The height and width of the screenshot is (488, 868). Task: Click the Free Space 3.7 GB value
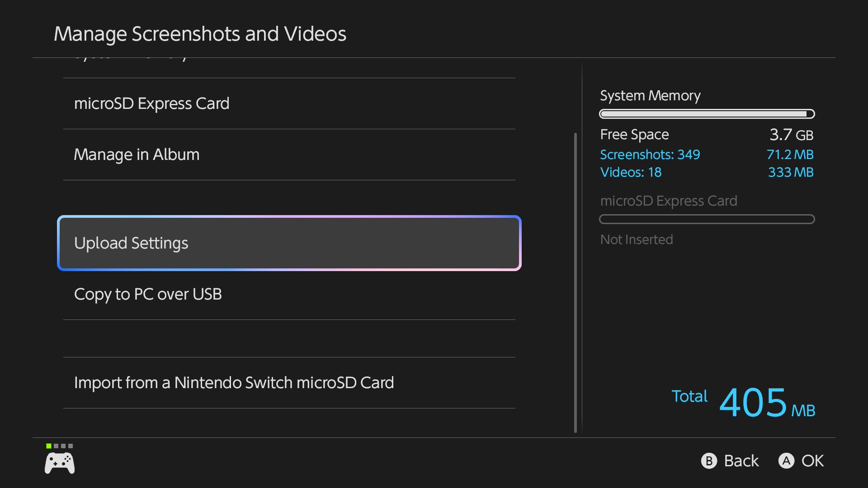click(x=791, y=134)
